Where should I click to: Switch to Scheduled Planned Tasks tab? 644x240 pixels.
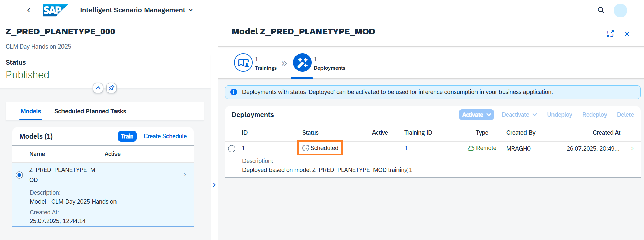pyautogui.click(x=90, y=111)
